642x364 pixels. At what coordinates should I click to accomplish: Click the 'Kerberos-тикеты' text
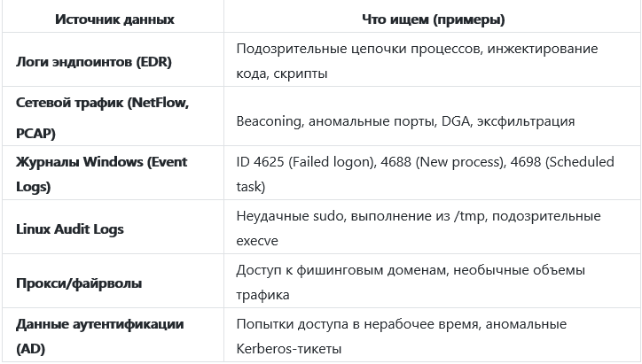pyautogui.click(x=289, y=348)
